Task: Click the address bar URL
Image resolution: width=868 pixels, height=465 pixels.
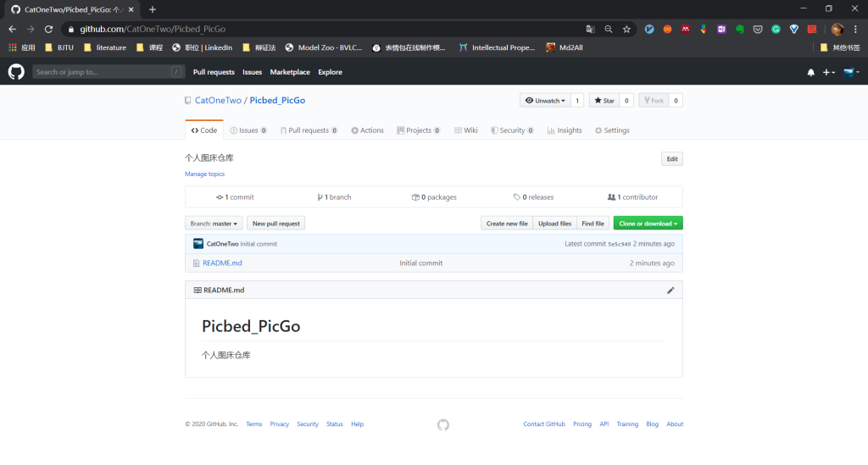Action: (153, 30)
